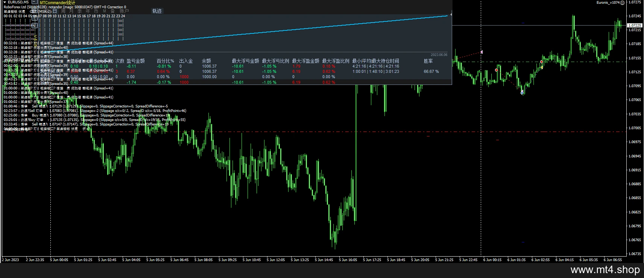The width and height of the screenshot is (644, 278).
Task: Click the current price label 1.07225
Action: 635,26
